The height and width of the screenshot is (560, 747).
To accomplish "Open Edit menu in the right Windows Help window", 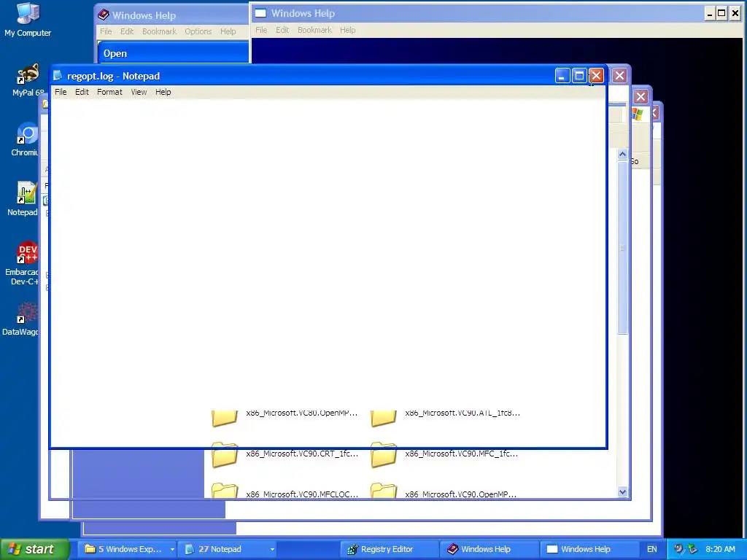I will pyautogui.click(x=282, y=30).
